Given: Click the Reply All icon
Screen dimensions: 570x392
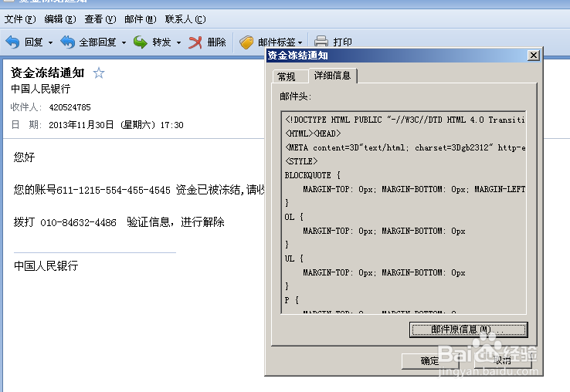Looking at the screenshot, I should [x=67, y=42].
